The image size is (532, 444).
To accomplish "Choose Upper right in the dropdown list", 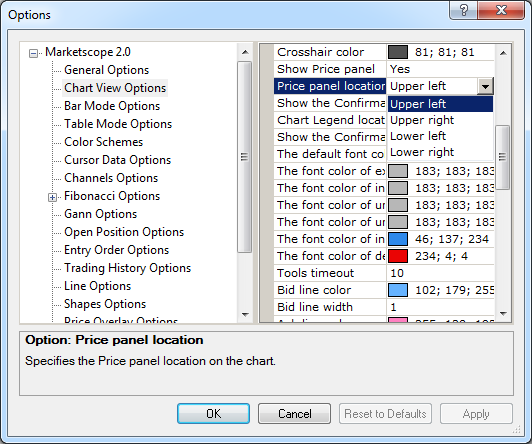I will click(x=440, y=120).
